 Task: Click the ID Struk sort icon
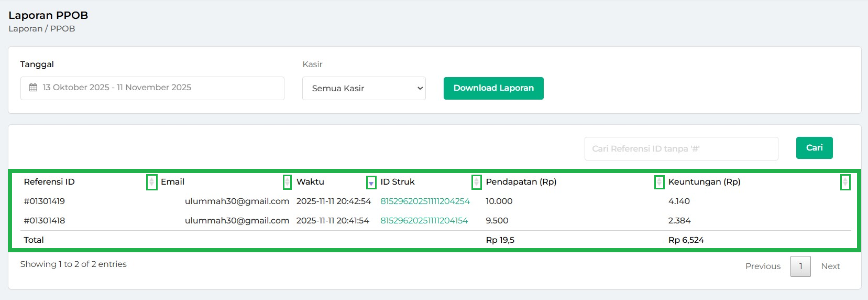click(x=476, y=182)
